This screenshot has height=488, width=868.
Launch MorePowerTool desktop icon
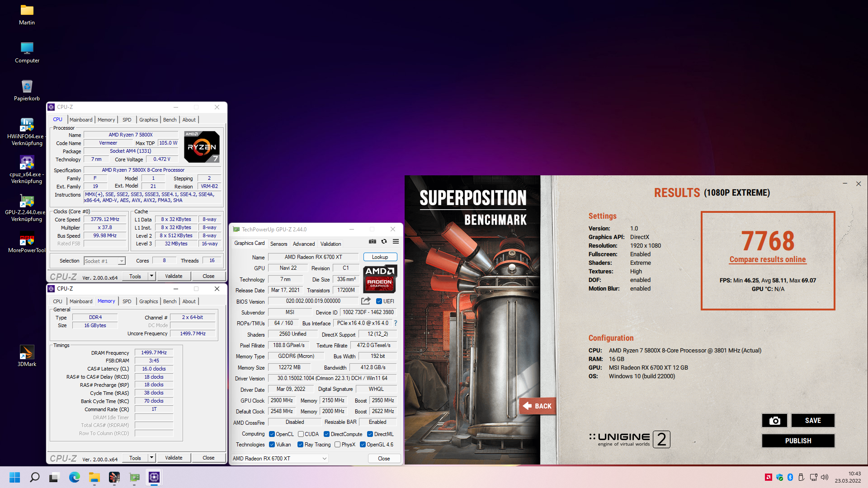pyautogui.click(x=27, y=242)
